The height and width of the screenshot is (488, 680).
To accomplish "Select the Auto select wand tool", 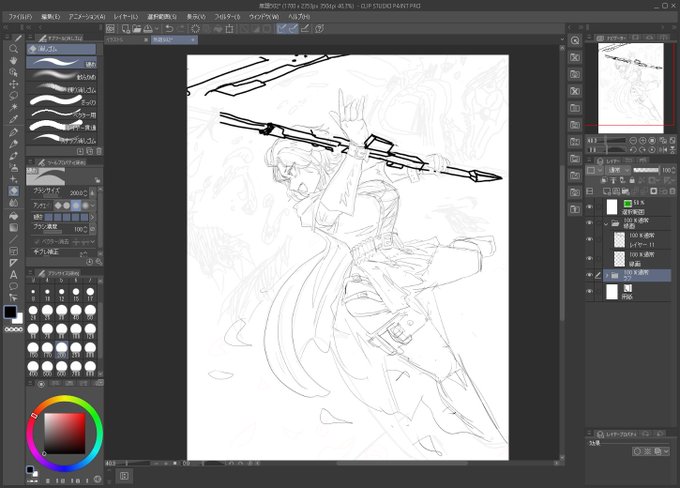I will pos(13,107).
